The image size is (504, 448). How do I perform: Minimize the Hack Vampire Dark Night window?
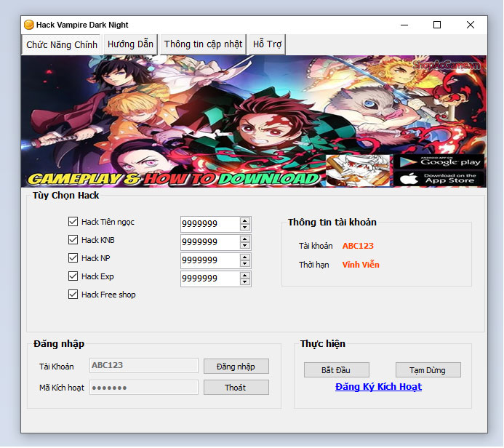pyautogui.click(x=404, y=25)
